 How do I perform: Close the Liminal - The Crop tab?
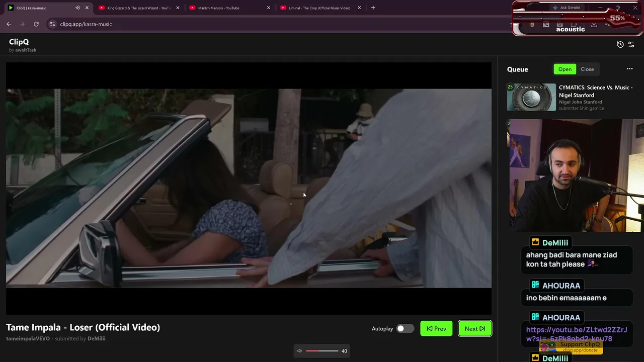pos(359,8)
